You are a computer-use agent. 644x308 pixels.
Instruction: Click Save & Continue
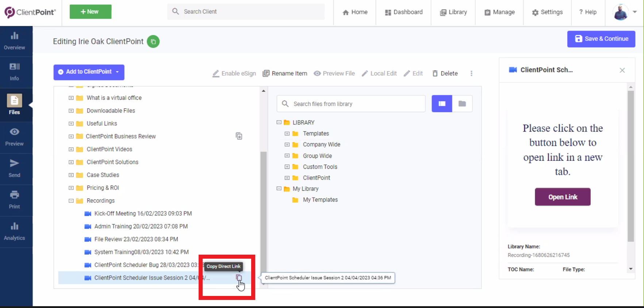point(601,39)
